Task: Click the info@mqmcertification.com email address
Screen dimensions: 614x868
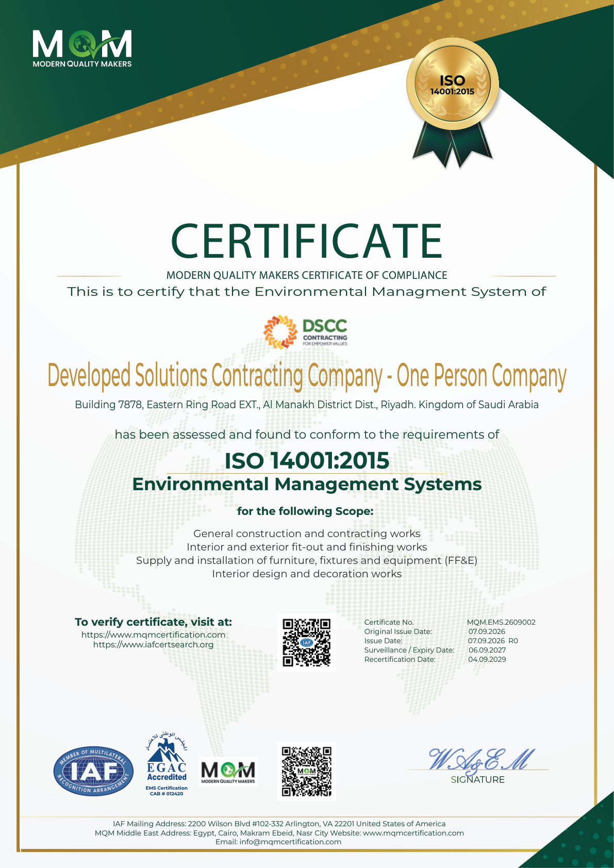Action: click(x=290, y=842)
